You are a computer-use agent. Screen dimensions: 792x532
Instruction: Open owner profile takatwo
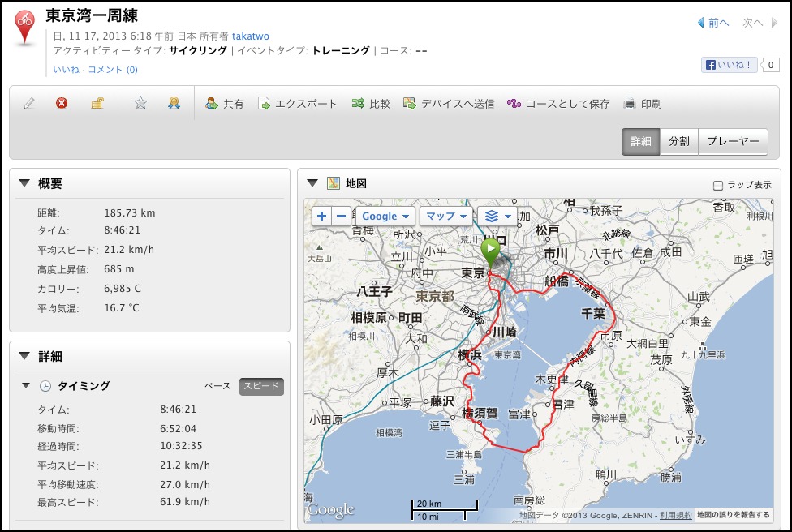tap(251, 36)
